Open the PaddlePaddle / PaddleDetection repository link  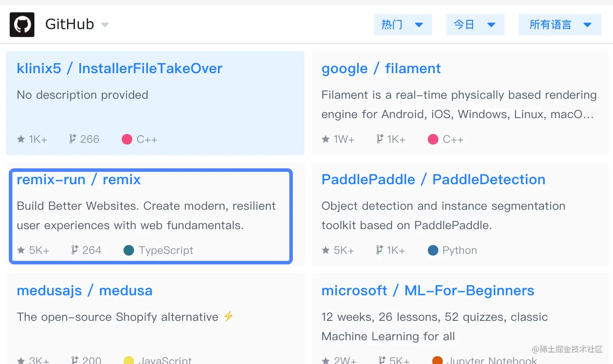[434, 179]
